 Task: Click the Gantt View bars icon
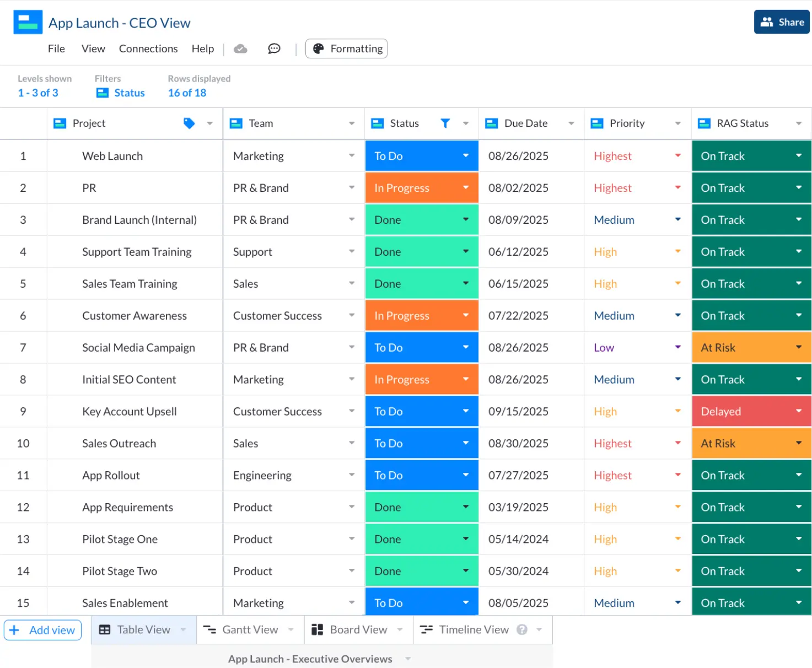tap(209, 629)
